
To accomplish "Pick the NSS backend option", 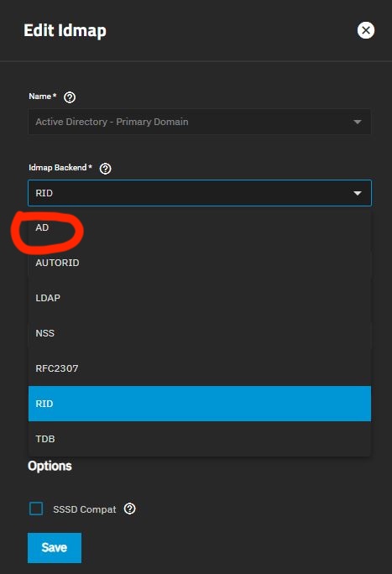I will click(x=200, y=333).
